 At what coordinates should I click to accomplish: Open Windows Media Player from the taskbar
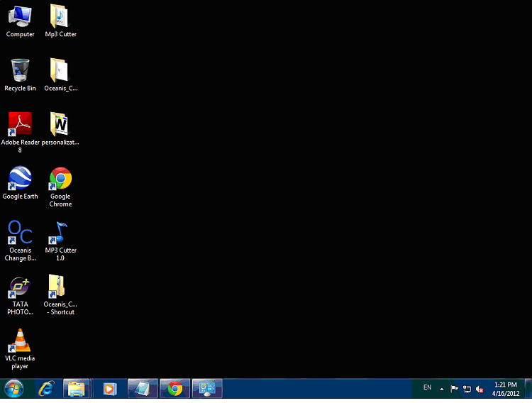pos(109,388)
